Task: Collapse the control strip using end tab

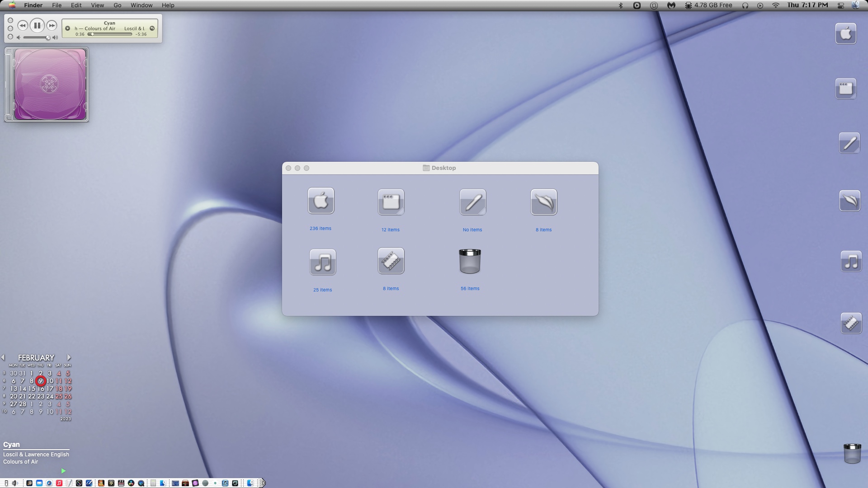Action: tap(263, 483)
